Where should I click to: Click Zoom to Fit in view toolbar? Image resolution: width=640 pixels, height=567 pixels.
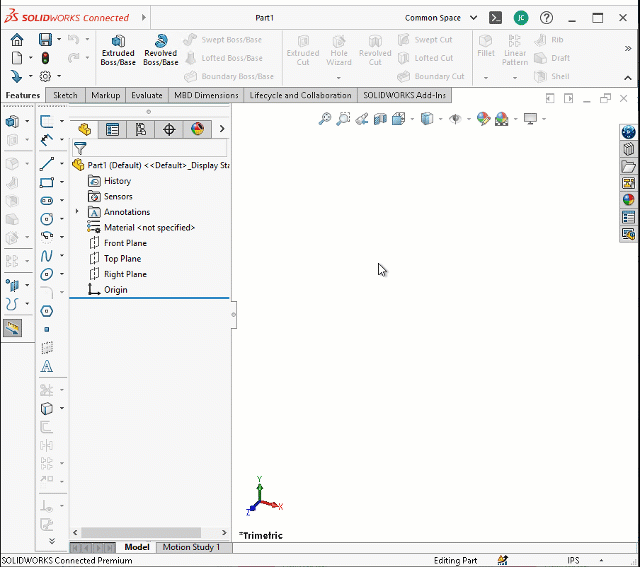tap(325, 119)
